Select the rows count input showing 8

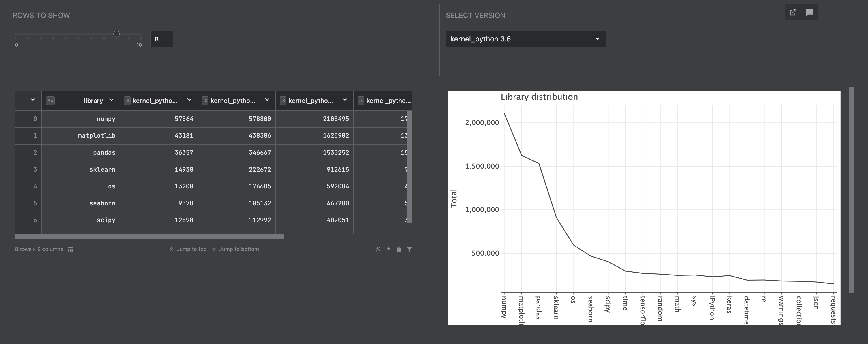161,39
